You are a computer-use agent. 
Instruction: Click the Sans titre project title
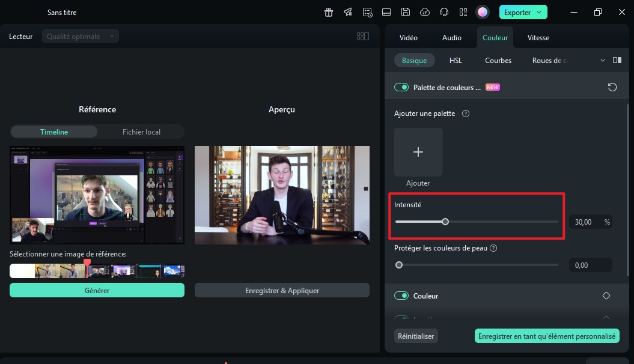(x=62, y=13)
